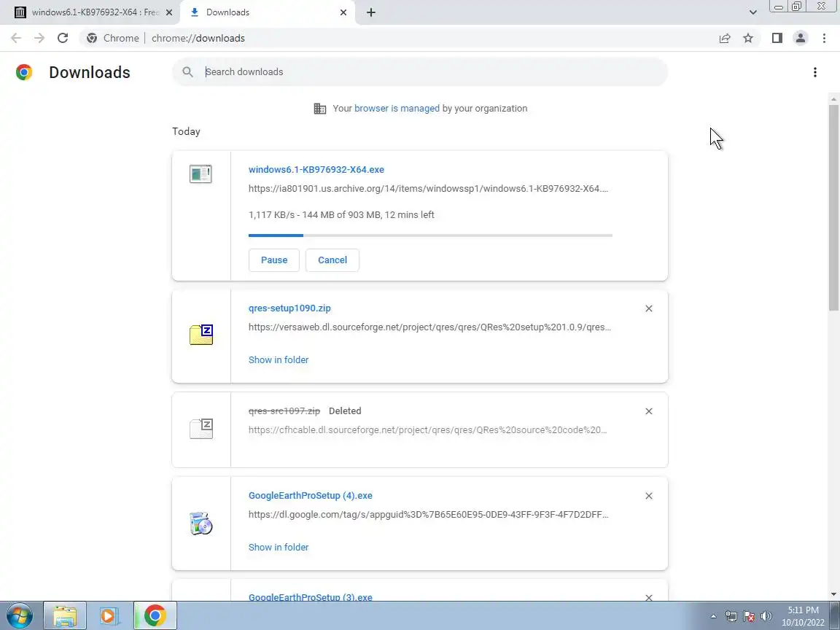The width and height of the screenshot is (840, 630).
Task: Click the taskbar clock showing 5:11 PM
Action: click(x=803, y=616)
